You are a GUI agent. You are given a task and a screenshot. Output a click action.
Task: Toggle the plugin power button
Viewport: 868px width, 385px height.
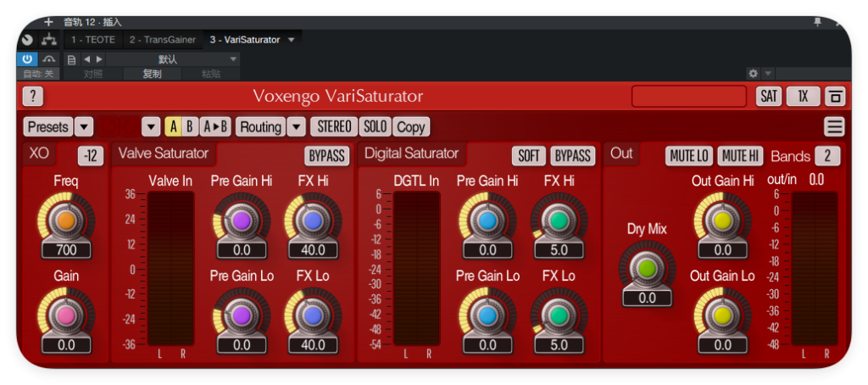point(26,59)
